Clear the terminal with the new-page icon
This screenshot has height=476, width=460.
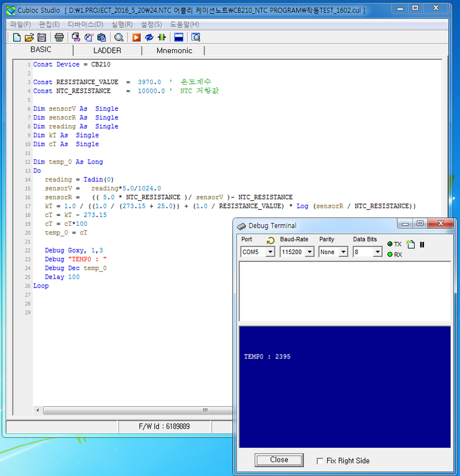click(x=410, y=245)
